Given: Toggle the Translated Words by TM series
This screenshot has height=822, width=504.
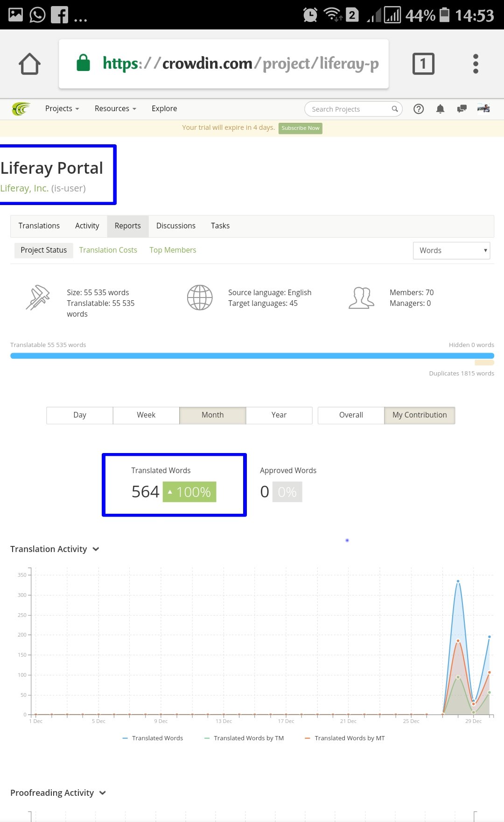Looking at the screenshot, I should (x=244, y=738).
